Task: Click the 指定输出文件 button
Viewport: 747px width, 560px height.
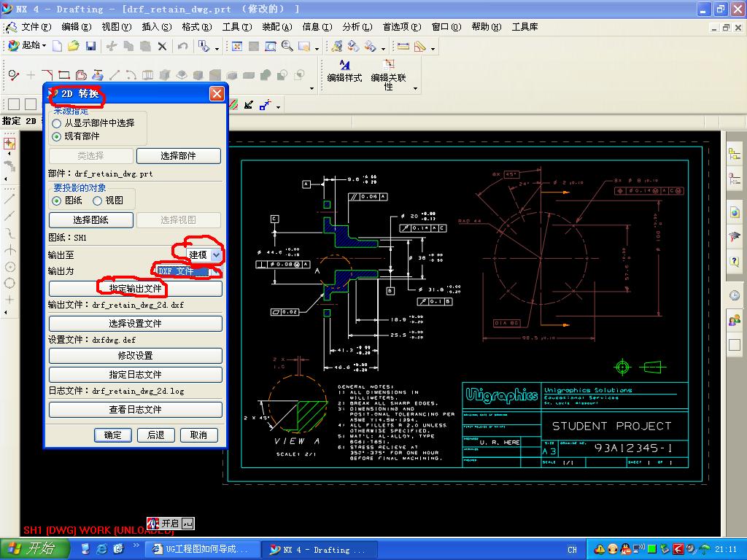Action: click(135, 289)
